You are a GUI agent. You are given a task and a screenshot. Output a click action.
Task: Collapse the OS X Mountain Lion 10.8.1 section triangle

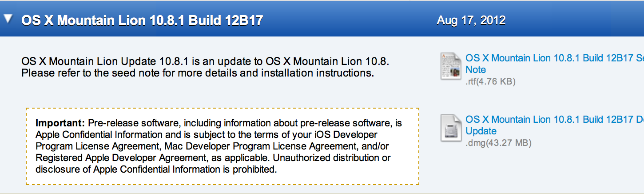coord(9,20)
